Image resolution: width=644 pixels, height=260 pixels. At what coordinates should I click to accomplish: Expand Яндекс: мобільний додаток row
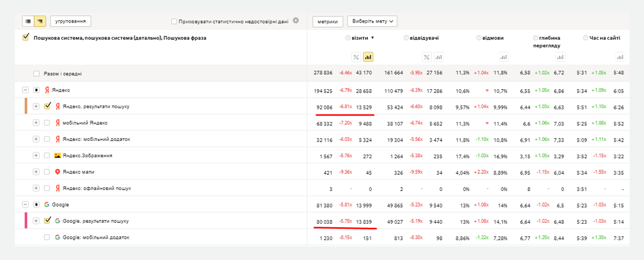pos(36,139)
